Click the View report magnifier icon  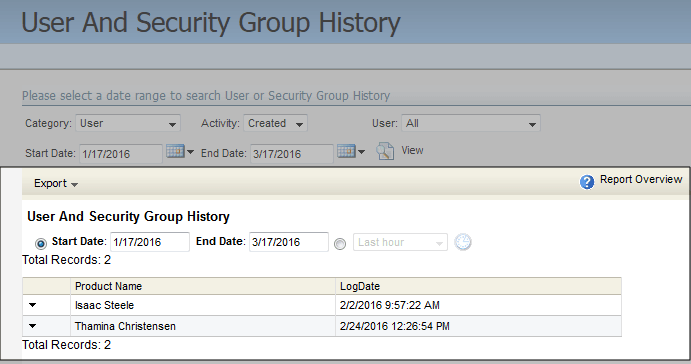385,151
